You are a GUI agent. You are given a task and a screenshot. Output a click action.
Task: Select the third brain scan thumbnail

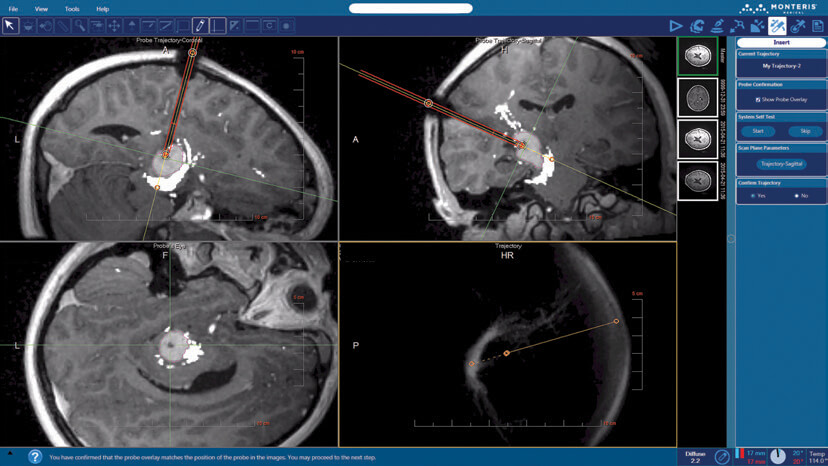(x=698, y=139)
